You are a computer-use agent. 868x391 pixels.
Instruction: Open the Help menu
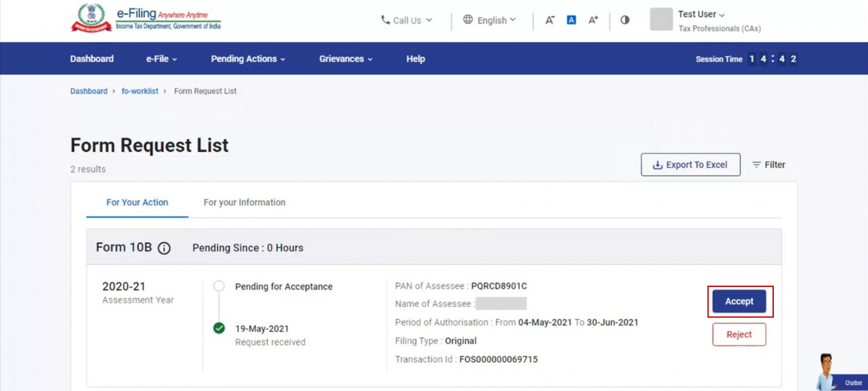(x=415, y=59)
